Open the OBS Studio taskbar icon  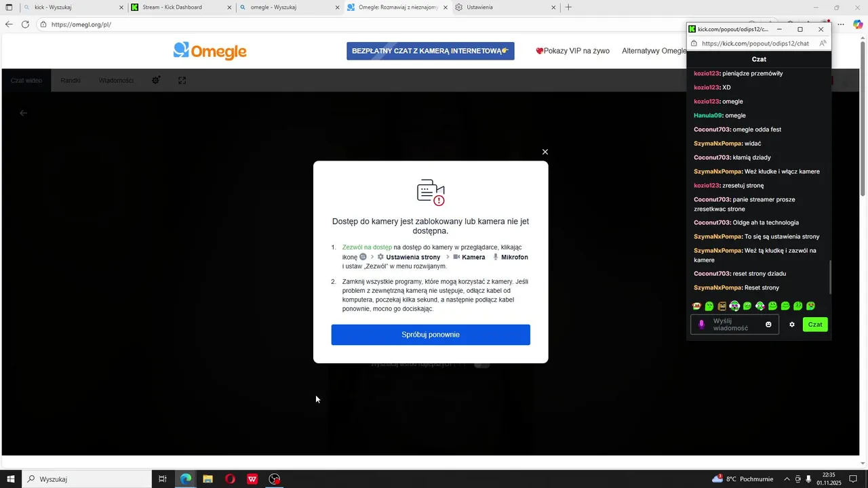tap(275, 479)
